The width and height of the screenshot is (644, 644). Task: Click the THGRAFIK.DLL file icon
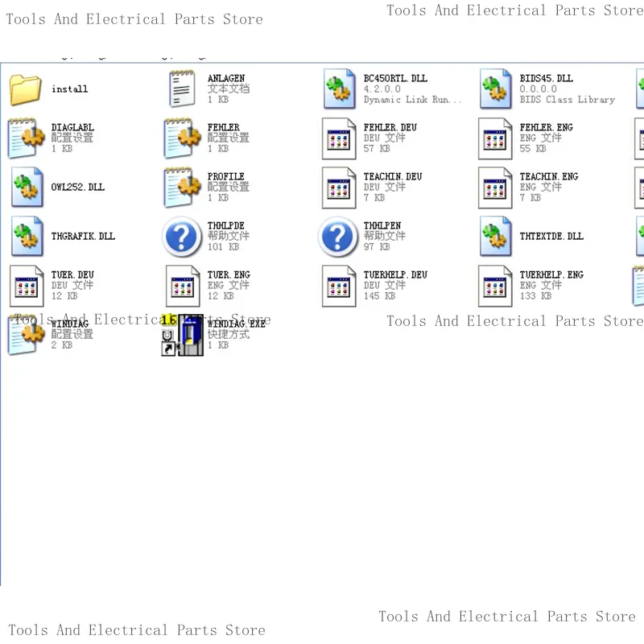pyautogui.click(x=27, y=236)
